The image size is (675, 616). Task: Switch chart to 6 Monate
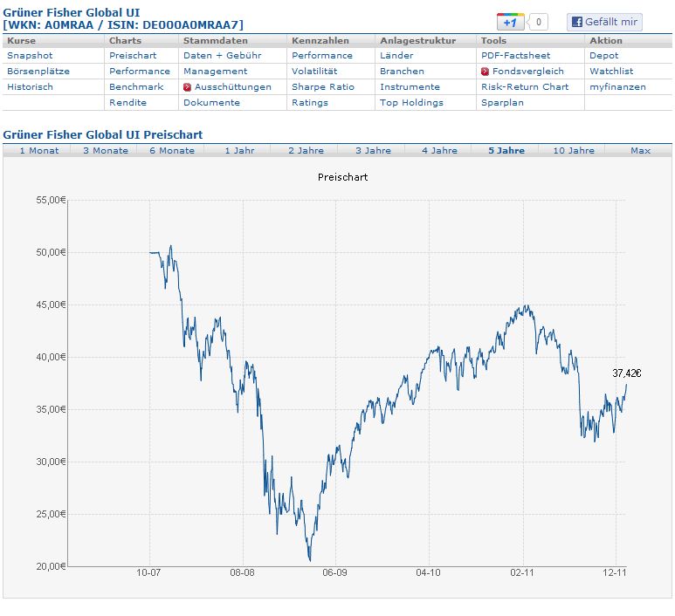(172, 151)
